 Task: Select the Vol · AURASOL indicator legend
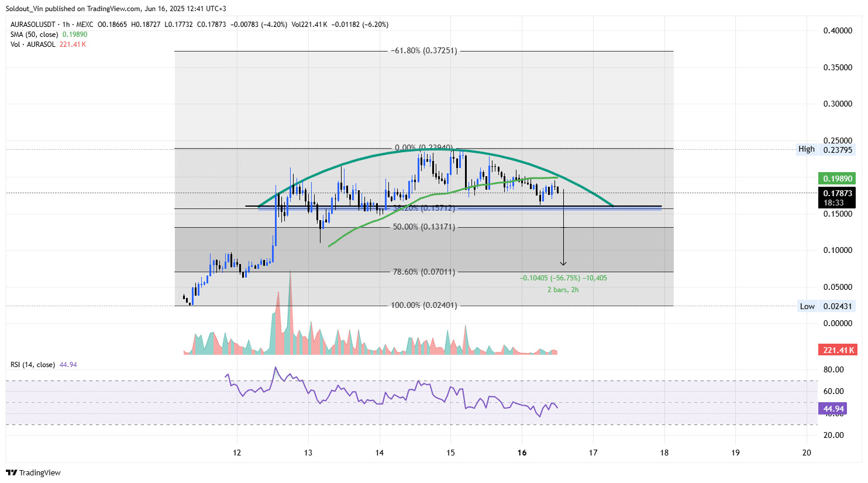33,44
